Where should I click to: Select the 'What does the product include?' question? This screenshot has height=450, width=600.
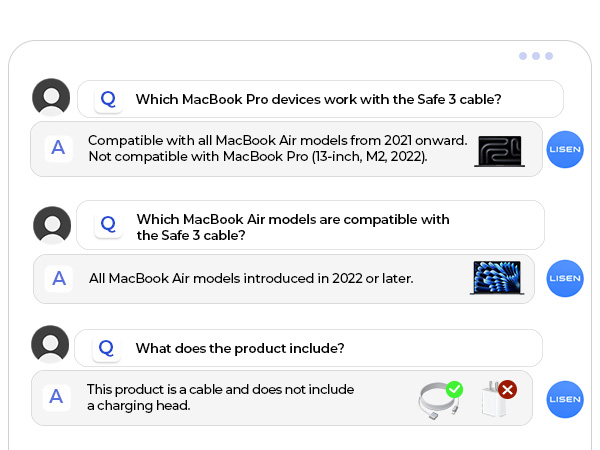point(240,348)
